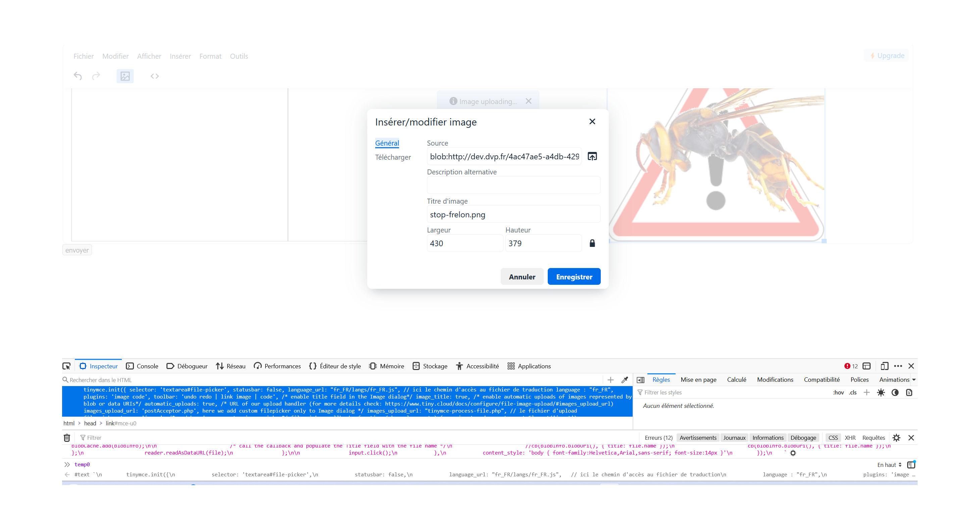Screen dimensions: 980x530
Task: Click the upload source image icon
Action: 592,156
